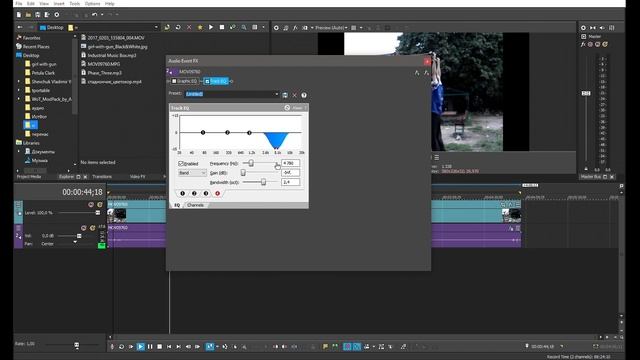The image size is (640, 360).
Task: Remove selected plug-in from the chain
Action: pos(426,73)
